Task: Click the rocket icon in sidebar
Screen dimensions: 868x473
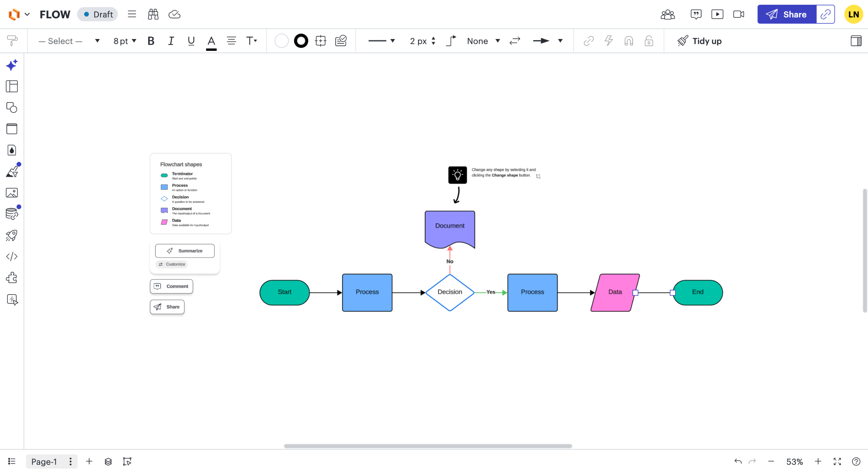Action: [12, 235]
